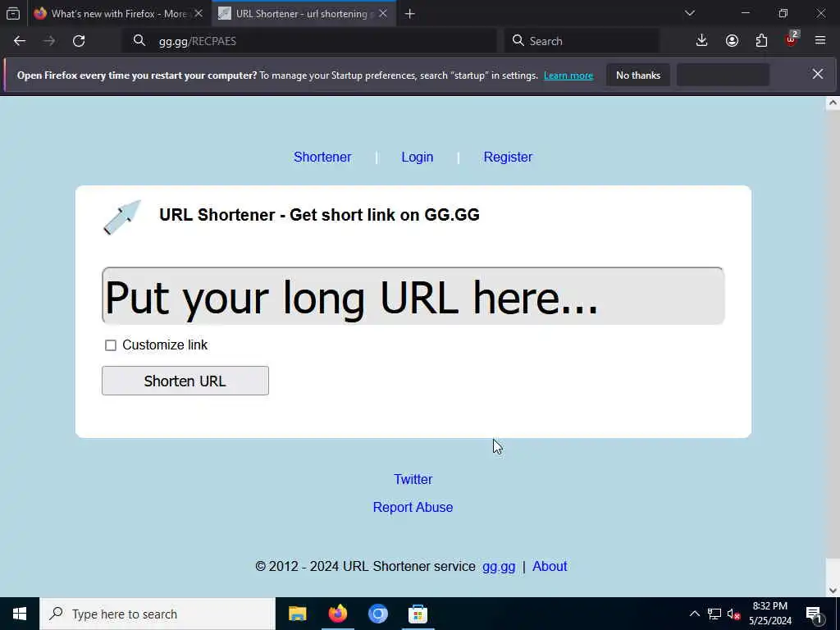This screenshot has height=630, width=840.
Task: Close the URL Shortener tab
Action: pyautogui.click(x=383, y=13)
